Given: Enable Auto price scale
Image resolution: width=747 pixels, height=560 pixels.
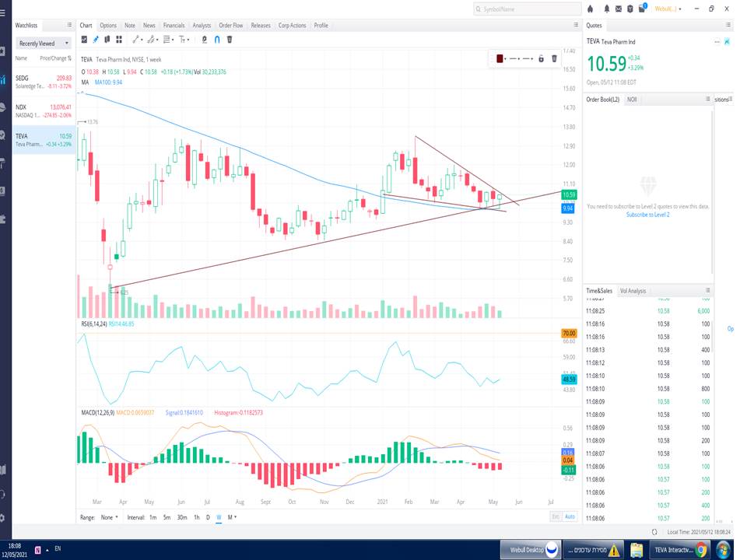Looking at the screenshot, I should 570,516.
